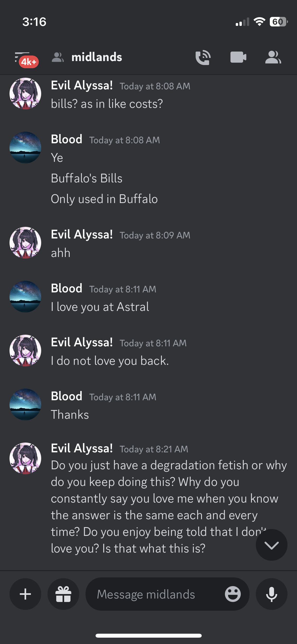Focus the Message midlands text field
Image resolution: width=297 pixels, height=644 pixels.
click(x=156, y=594)
